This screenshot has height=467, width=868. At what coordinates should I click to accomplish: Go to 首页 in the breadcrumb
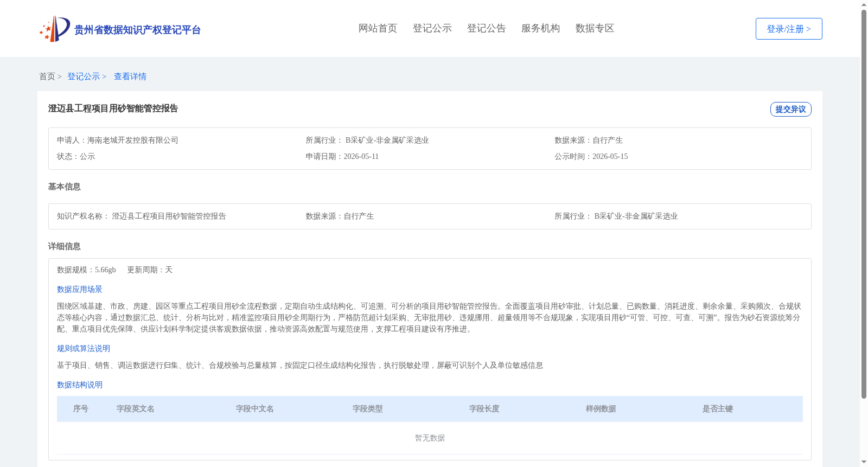47,76
